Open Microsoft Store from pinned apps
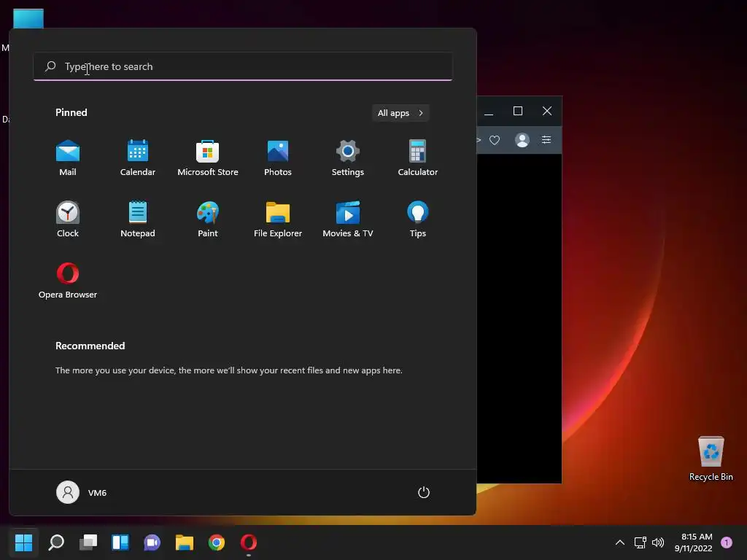The image size is (747, 560). coord(208,158)
